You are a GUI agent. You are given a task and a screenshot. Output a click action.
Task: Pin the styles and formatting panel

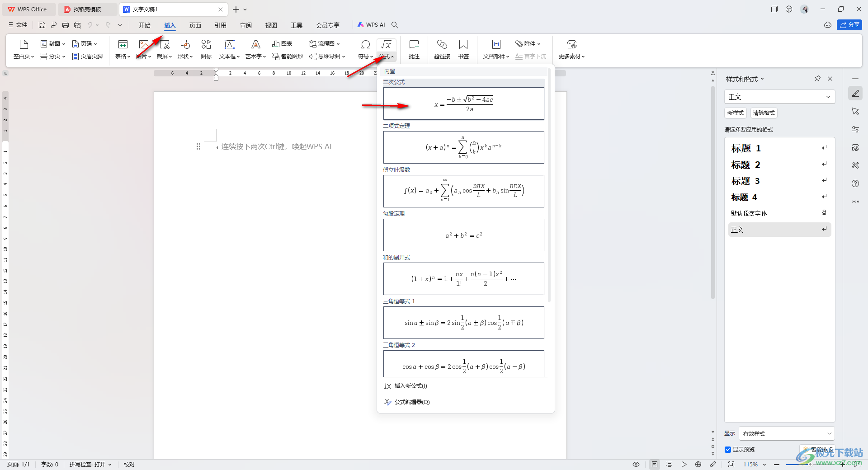coord(817,79)
